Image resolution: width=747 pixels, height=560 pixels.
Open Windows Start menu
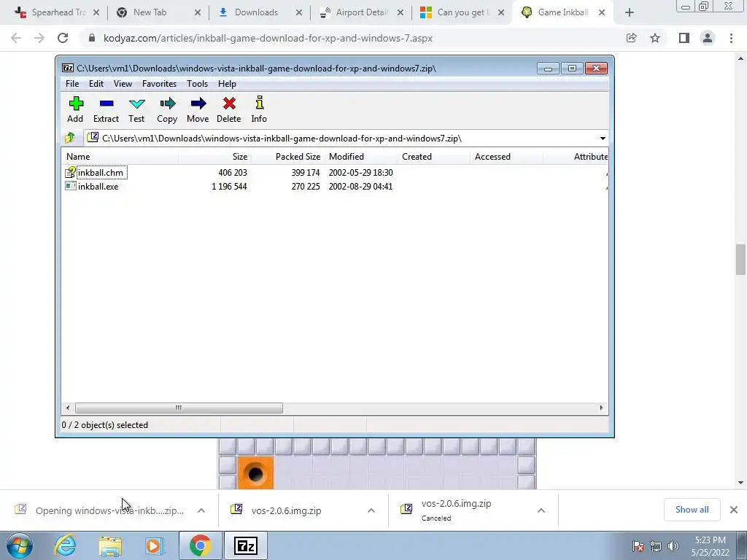(x=20, y=545)
